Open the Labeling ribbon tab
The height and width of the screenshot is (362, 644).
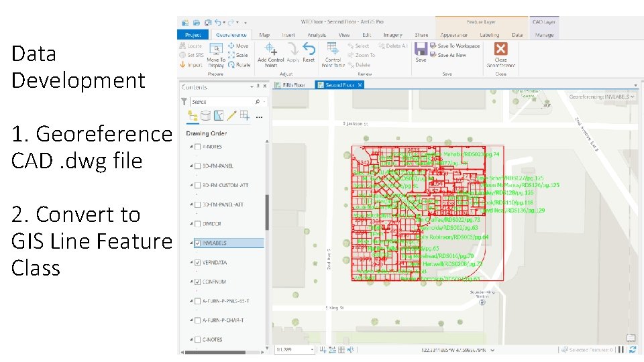point(490,35)
